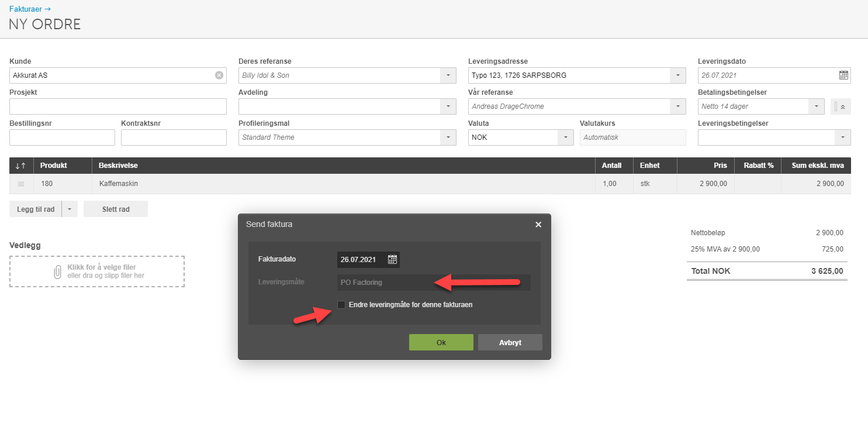
Task: Click the Pris column header
Action: (x=706, y=166)
